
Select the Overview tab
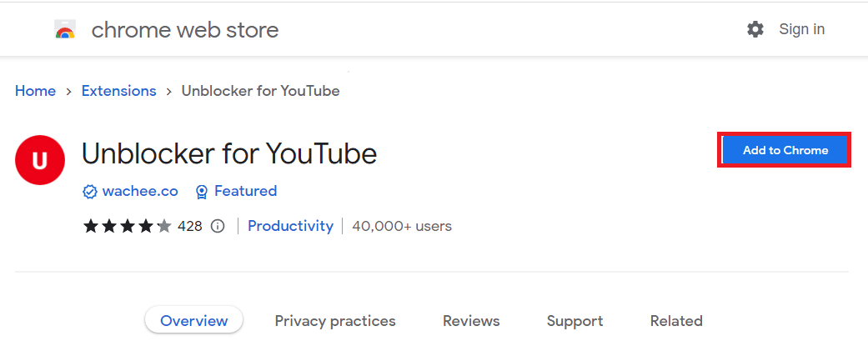(x=193, y=320)
